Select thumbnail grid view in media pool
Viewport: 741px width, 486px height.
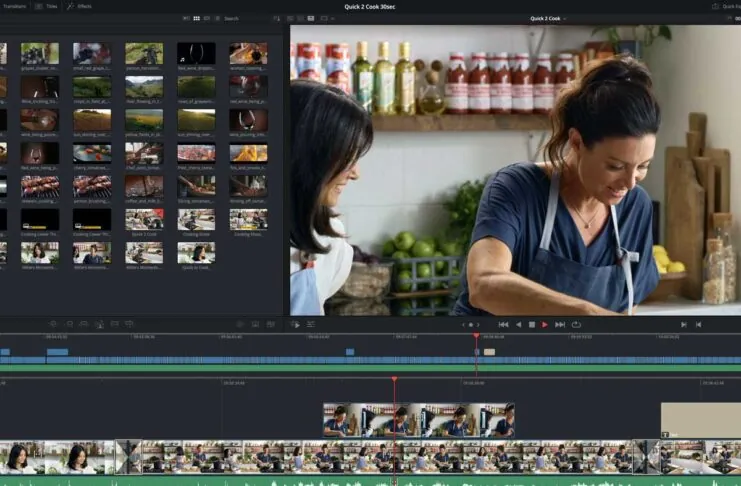(x=195, y=18)
